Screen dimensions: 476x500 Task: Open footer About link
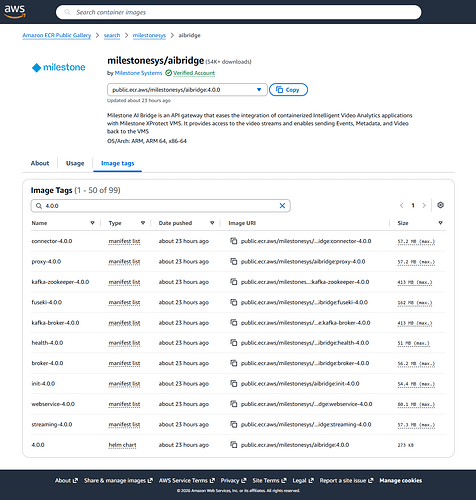(66, 481)
